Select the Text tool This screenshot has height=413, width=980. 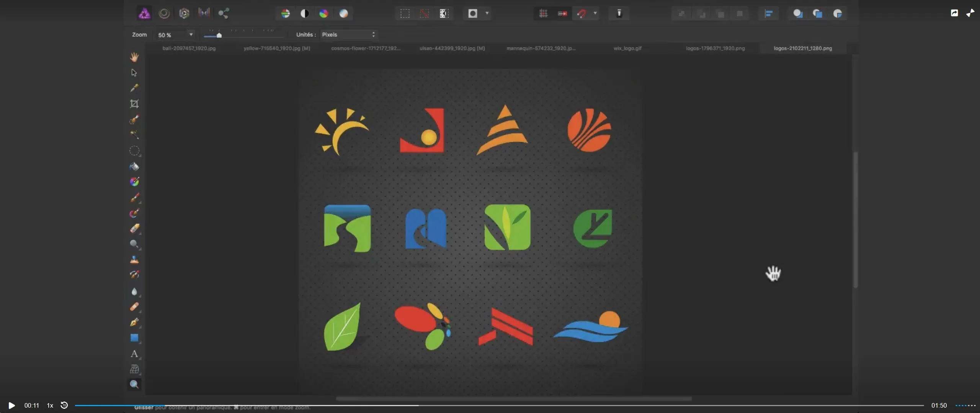click(134, 354)
